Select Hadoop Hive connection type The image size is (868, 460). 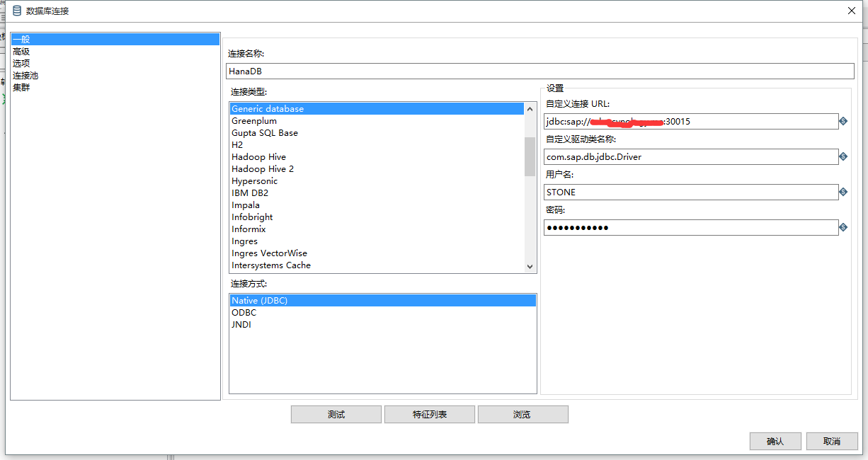point(377,157)
